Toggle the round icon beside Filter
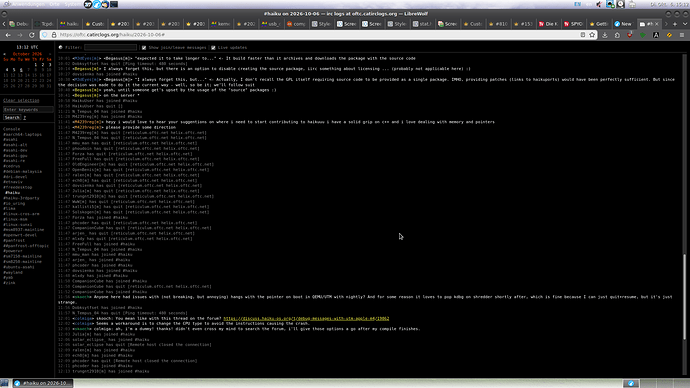This screenshot has width=690, height=388. coord(61,48)
